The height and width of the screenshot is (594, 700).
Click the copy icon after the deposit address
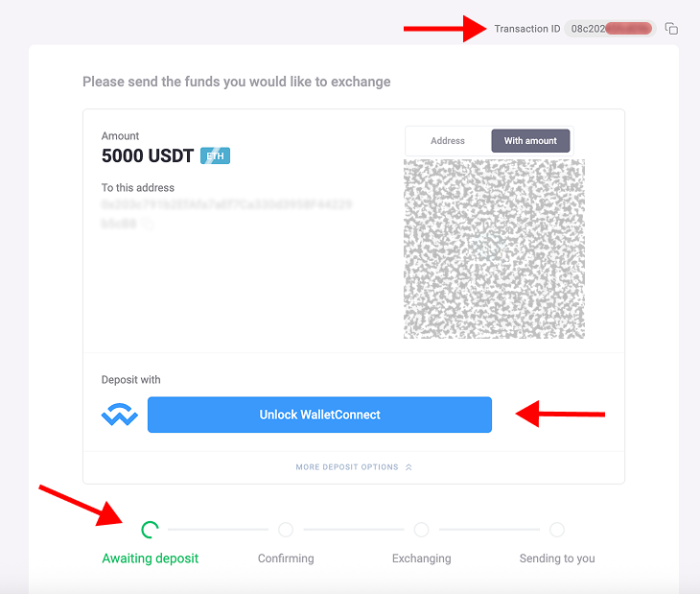(148, 224)
